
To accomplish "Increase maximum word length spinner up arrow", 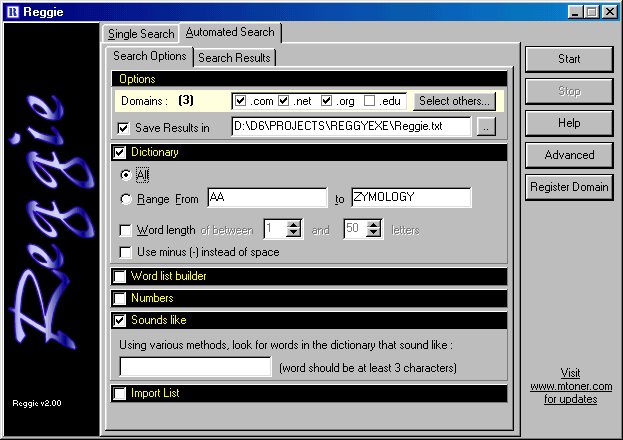I will [374, 225].
